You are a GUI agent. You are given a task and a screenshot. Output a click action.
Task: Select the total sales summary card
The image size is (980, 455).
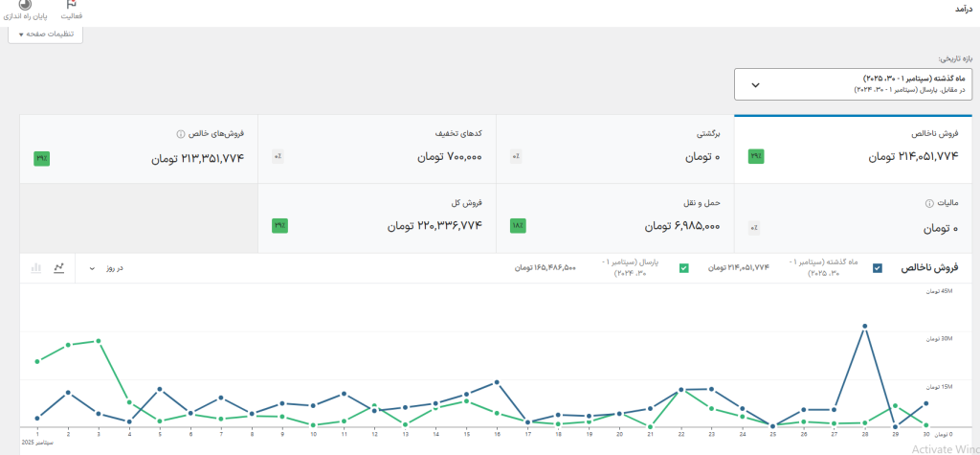pos(377,218)
